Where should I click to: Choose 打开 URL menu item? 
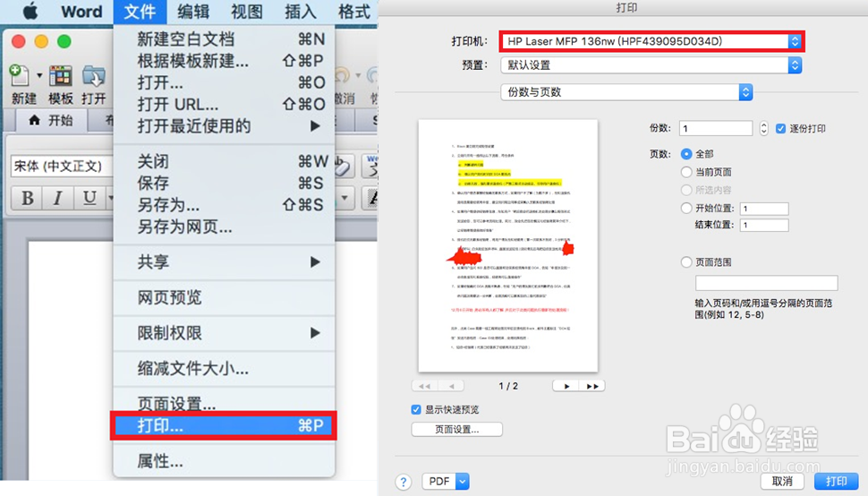(x=224, y=105)
